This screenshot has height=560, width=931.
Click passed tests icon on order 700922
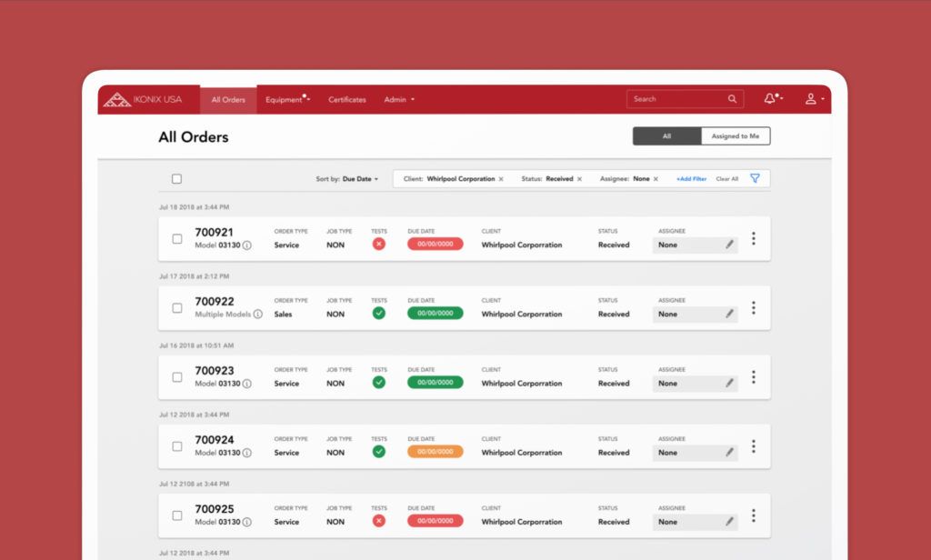pos(379,313)
